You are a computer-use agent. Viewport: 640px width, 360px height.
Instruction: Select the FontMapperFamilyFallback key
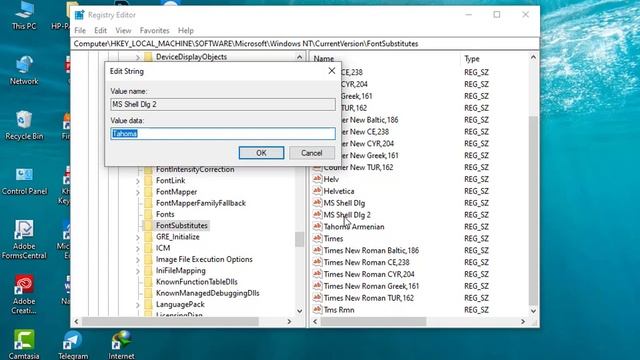pyautogui.click(x=201, y=203)
